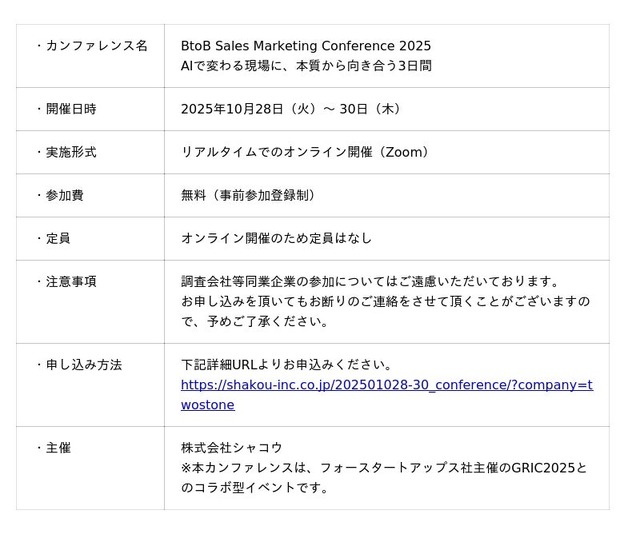This screenshot has height=534, width=640.
Task: Click the 開催日時 row label
Action: click(x=71, y=109)
